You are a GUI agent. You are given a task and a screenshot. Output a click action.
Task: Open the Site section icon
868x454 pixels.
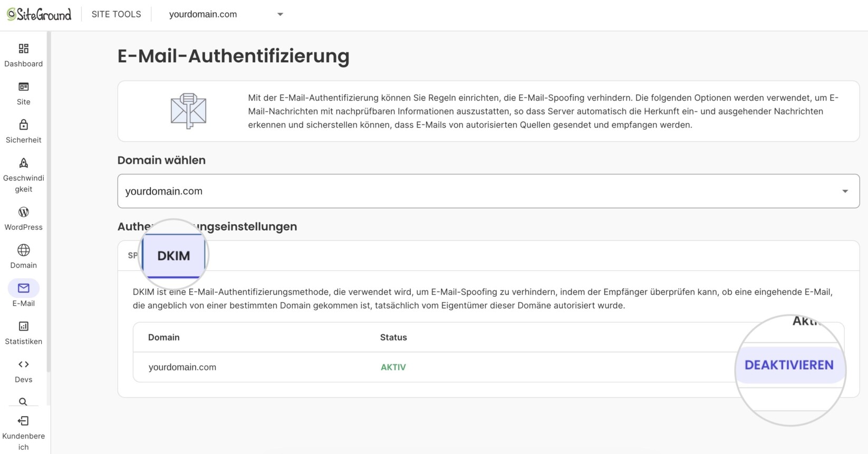pyautogui.click(x=23, y=86)
